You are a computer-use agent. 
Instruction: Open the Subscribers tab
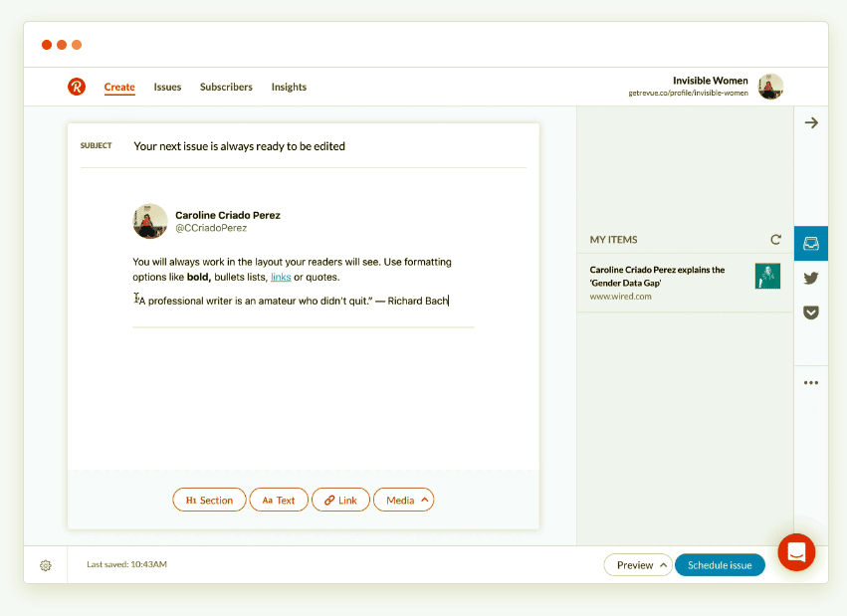click(226, 87)
